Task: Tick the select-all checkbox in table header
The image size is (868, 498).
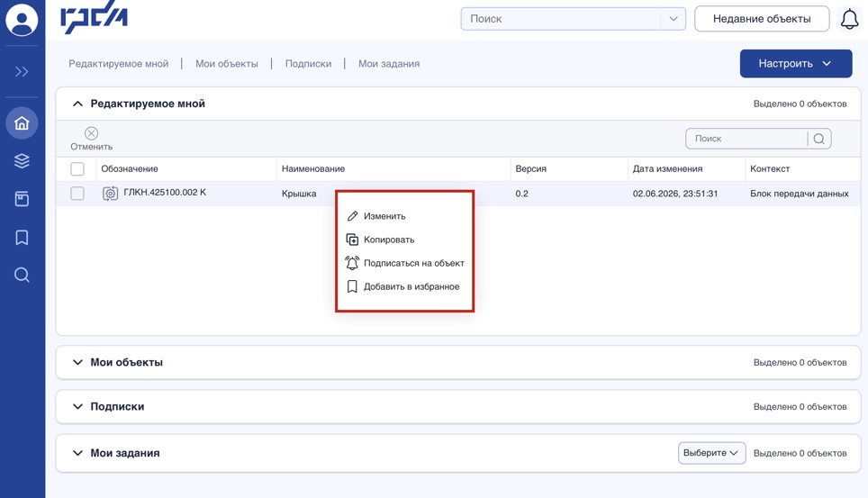Action: (x=77, y=169)
